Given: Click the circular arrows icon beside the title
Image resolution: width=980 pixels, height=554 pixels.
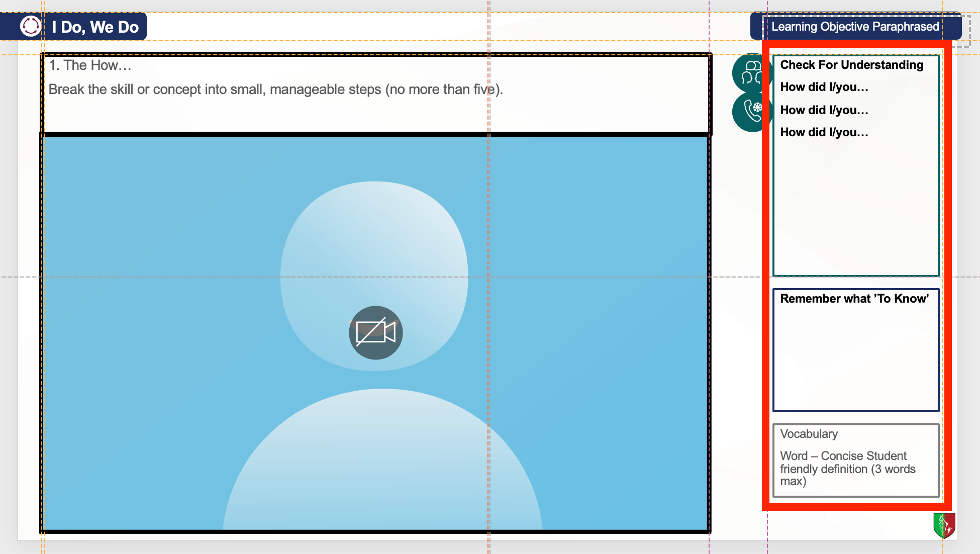Looking at the screenshot, I should pyautogui.click(x=31, y=26).
